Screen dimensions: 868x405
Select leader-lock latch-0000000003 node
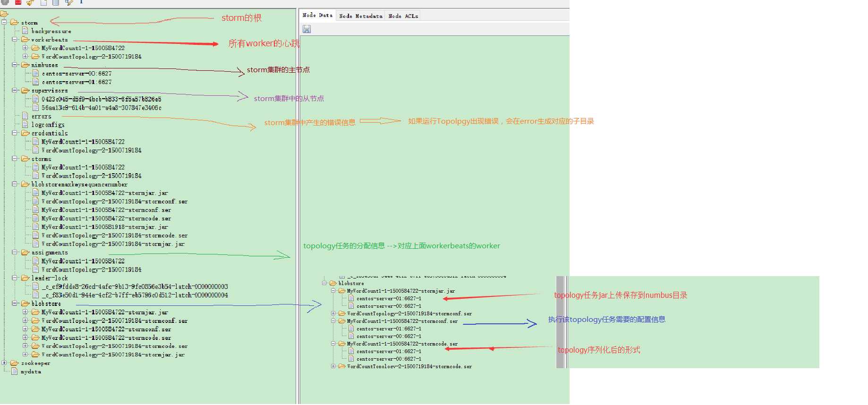tap(135, 287)
